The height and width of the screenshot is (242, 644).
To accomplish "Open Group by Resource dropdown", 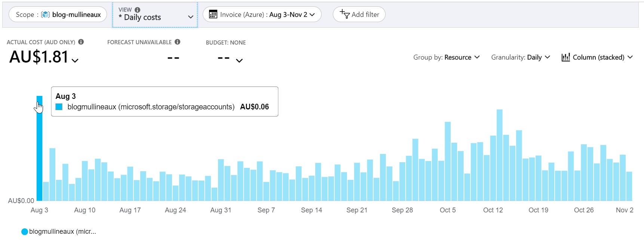I will point(446,57).
